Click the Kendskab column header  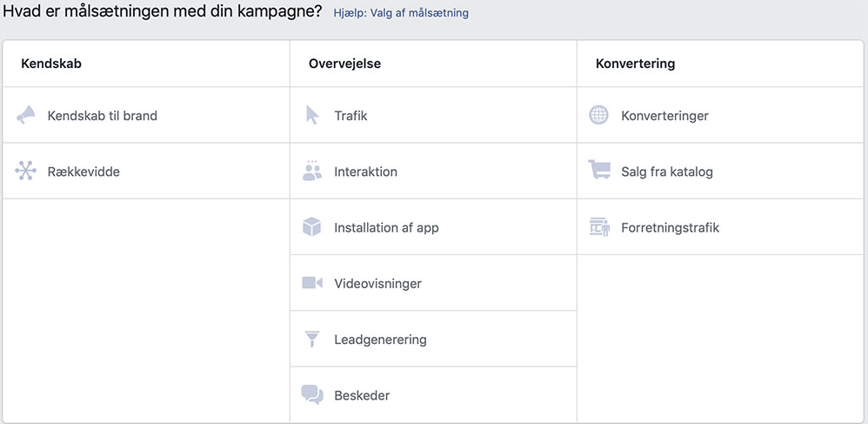[x=51, y=64]
